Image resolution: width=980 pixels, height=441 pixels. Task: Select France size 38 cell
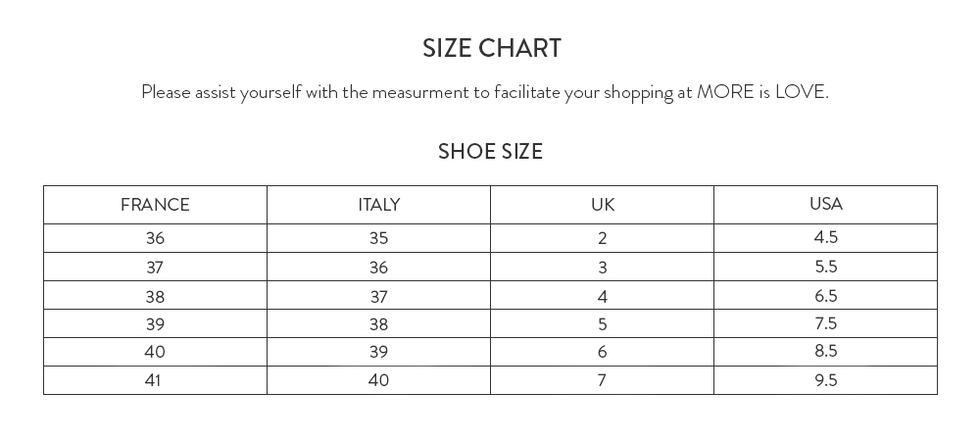point(155,296)
